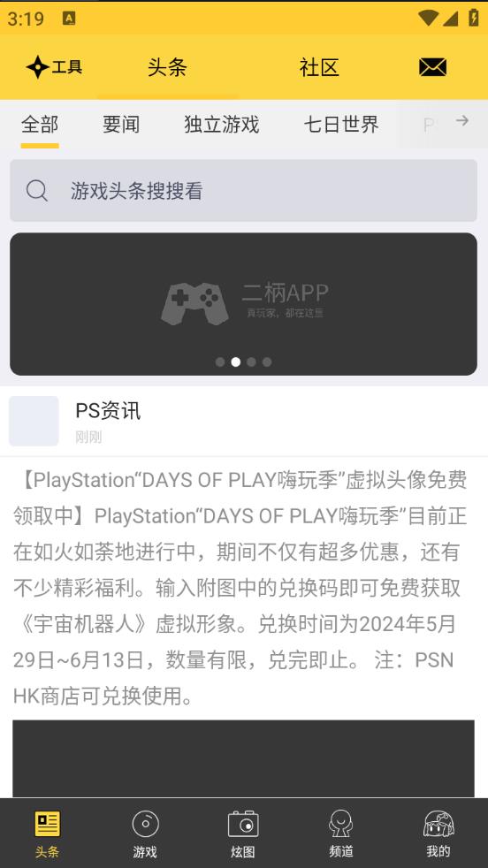Open the 游戏 disc icon
Viewport: 488px width, 868px height.
coord(145,825)
